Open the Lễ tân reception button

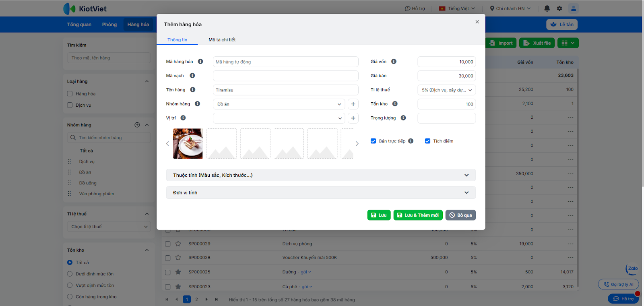click(x=562, y=25)
